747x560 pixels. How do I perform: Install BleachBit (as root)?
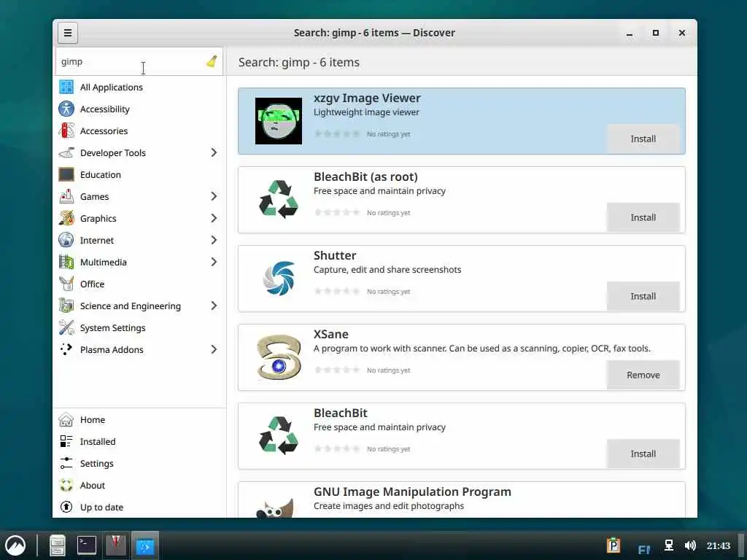point(643,217)
